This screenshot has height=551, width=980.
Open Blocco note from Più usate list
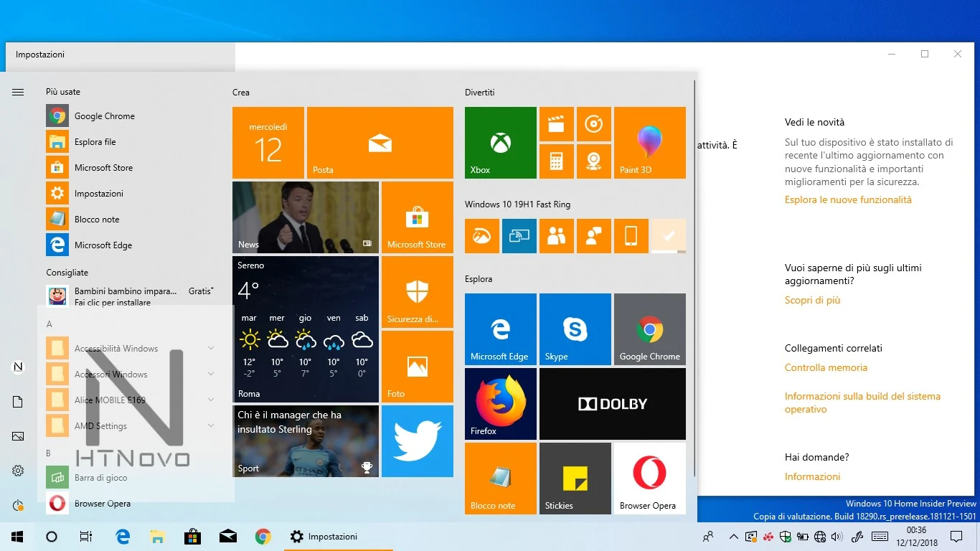[131, 220]
